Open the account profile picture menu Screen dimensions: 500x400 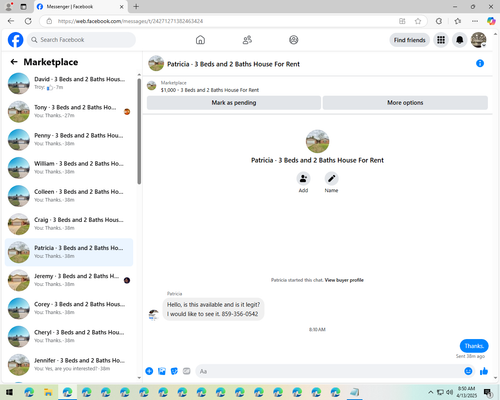tap(479, 40)
